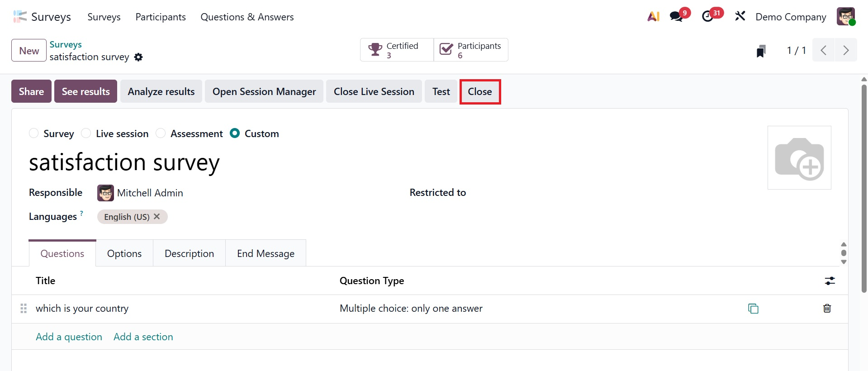Select the Survey radio option

point(34,133)
